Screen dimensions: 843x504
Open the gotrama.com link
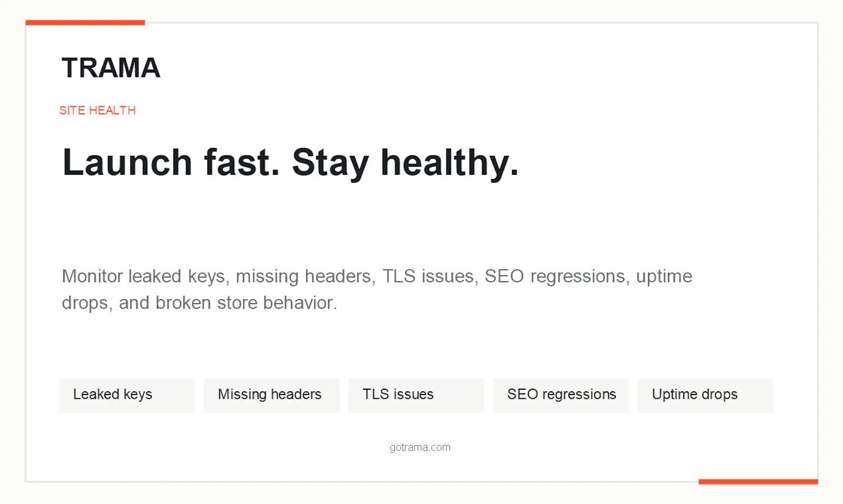420,447
